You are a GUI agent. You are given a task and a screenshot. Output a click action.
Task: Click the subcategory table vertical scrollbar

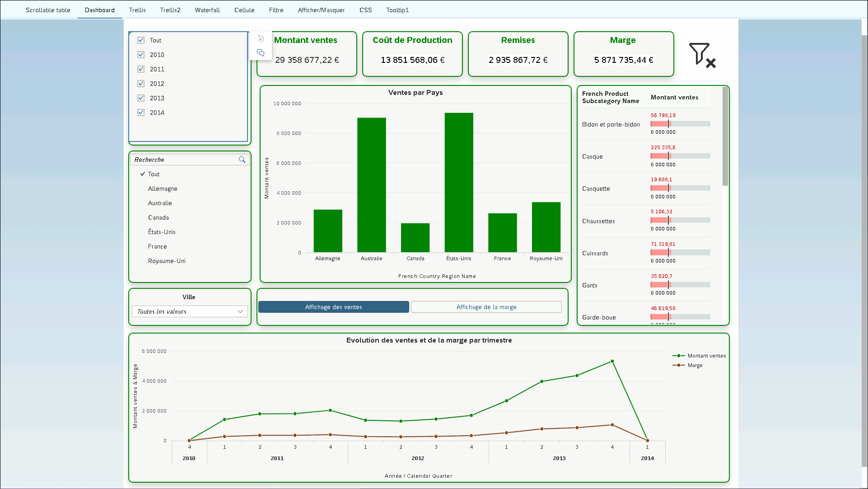[725, 136]
